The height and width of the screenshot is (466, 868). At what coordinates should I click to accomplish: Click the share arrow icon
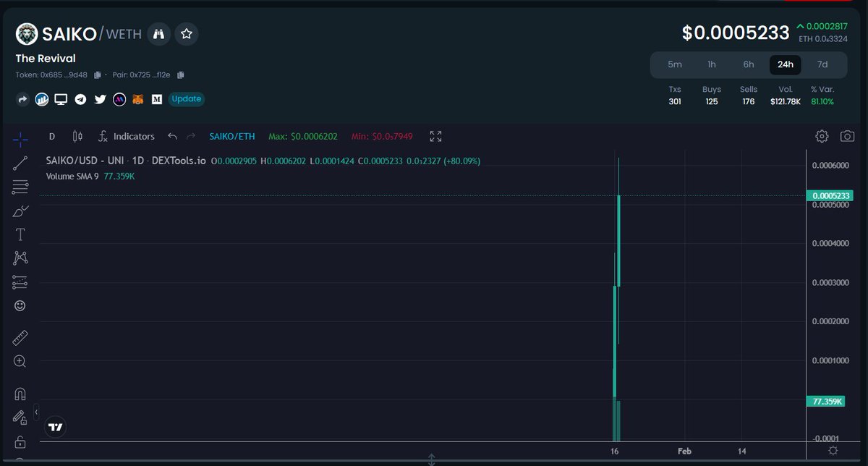tap(23, 99)
